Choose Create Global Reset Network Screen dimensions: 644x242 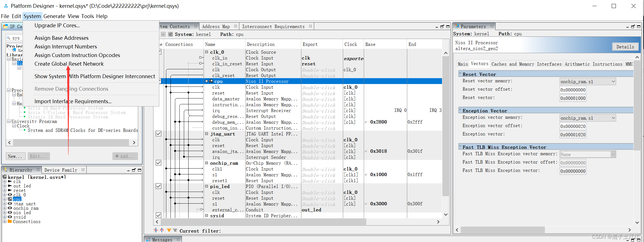[x=69, y=64]
